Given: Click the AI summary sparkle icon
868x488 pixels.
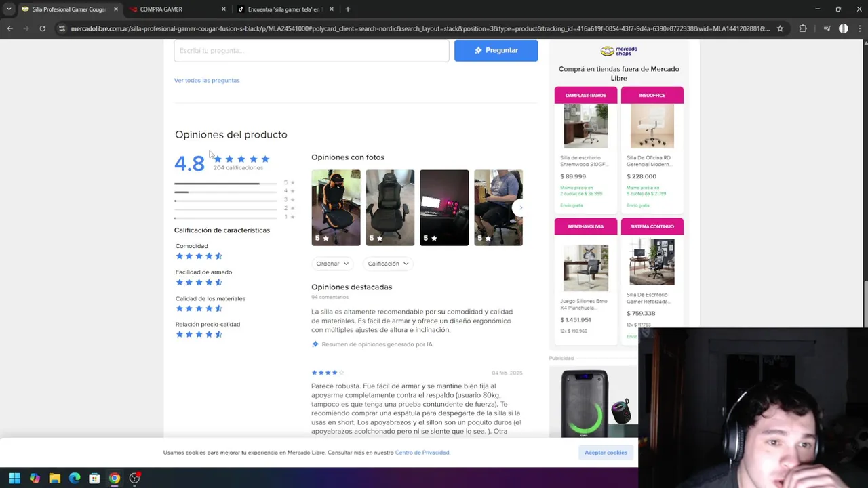Looking at the screenshot, I should (315, 344).
